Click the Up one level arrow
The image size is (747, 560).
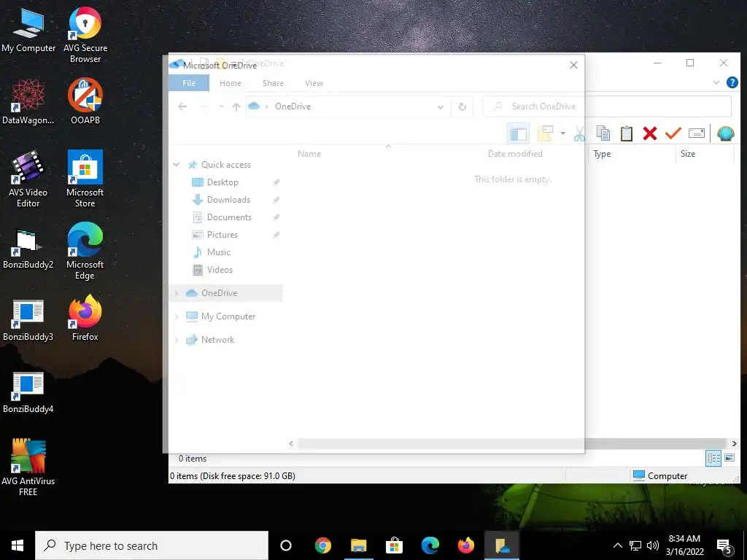coord(236,106)
